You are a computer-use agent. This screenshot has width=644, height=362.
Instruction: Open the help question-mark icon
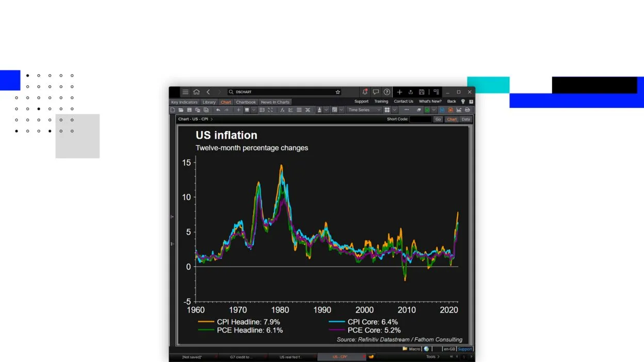pos(387,92)
